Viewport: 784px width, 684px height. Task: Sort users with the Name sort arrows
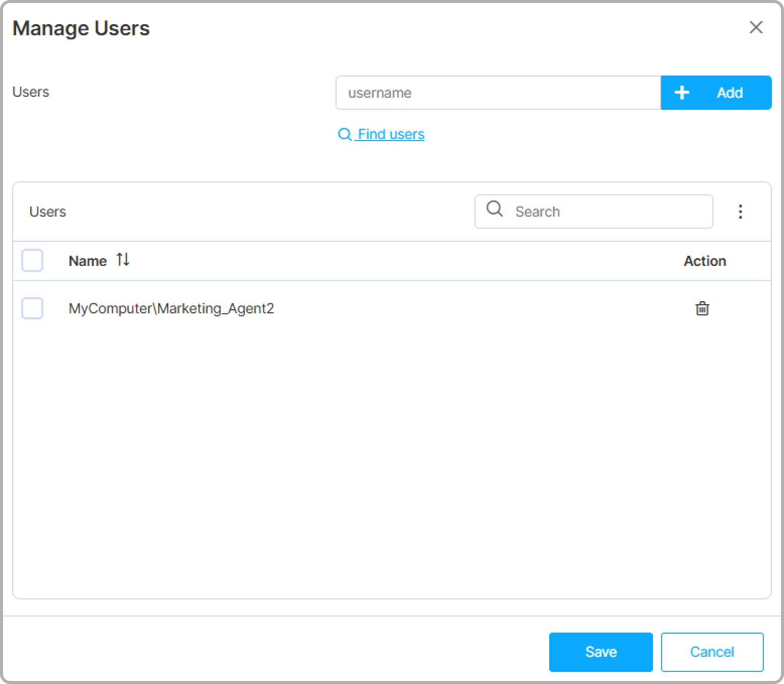(123, 260)
